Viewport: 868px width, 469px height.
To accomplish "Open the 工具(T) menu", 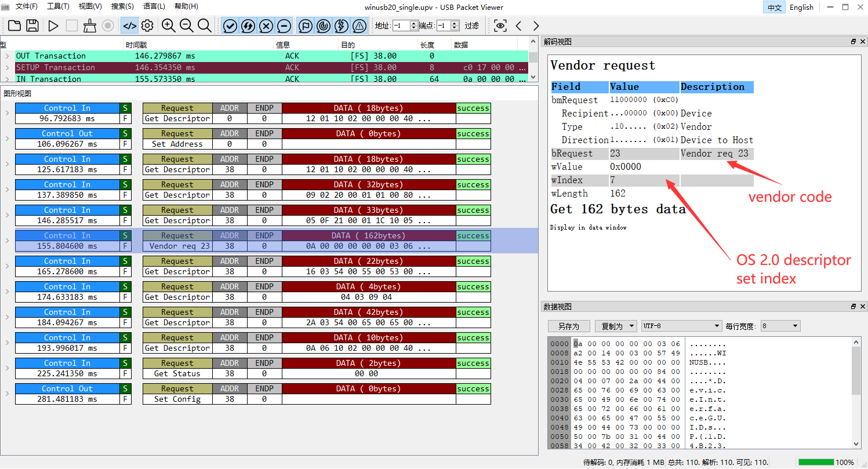I will point(58,7).
